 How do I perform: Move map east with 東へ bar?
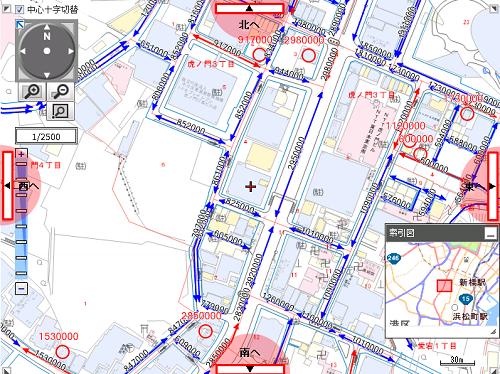pyautogui.click(x=493, y=186)
